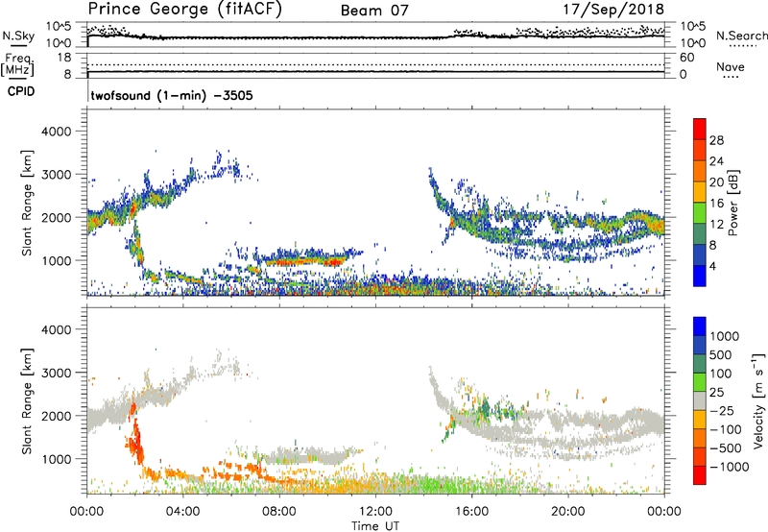Screen dimensions: 768x532
Task: Click the '4' tick on the power scale
Action: click(712, 267)
